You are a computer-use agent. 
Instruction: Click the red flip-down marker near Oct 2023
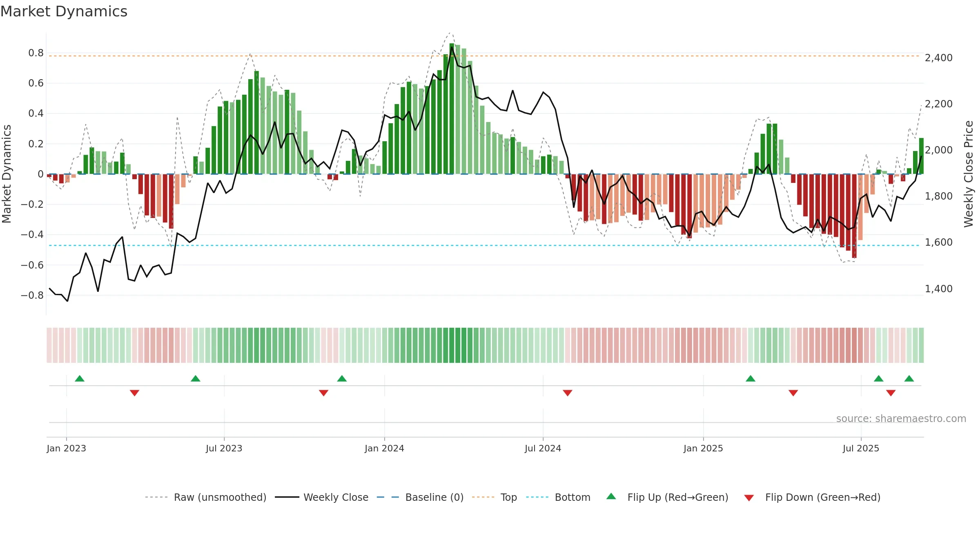(324, 393)
